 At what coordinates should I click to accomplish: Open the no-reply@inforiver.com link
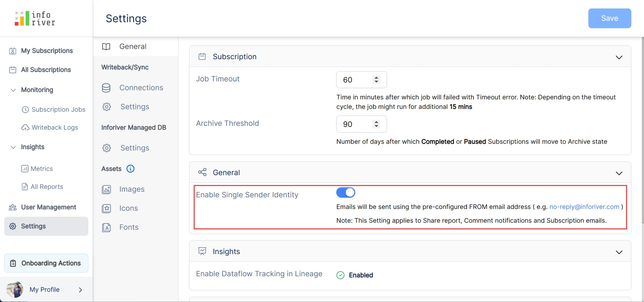pos(584,207)
